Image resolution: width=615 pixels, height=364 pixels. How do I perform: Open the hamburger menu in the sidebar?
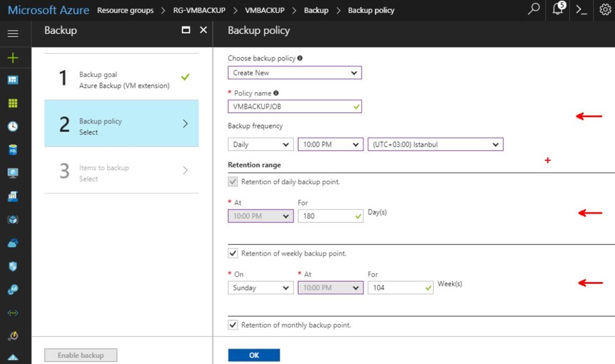[13, 34]
